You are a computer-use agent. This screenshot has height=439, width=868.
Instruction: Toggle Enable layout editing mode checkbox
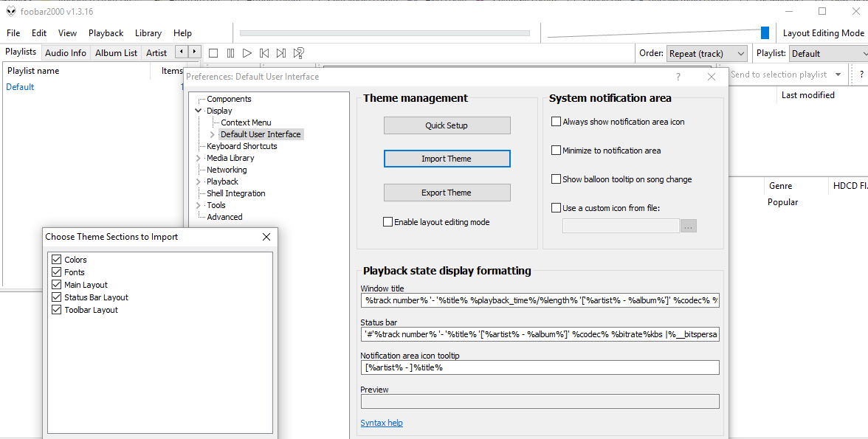point(388,222)
